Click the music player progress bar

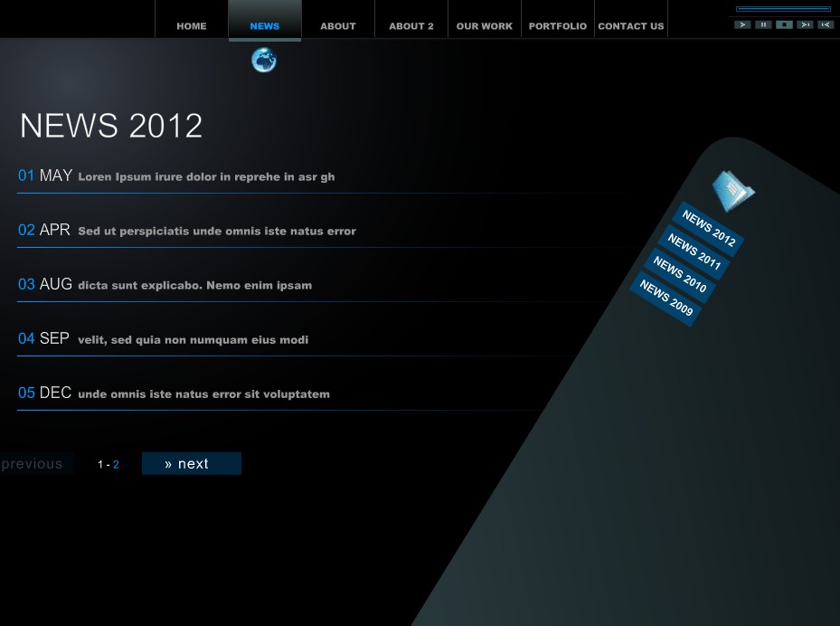click(783, 9)
